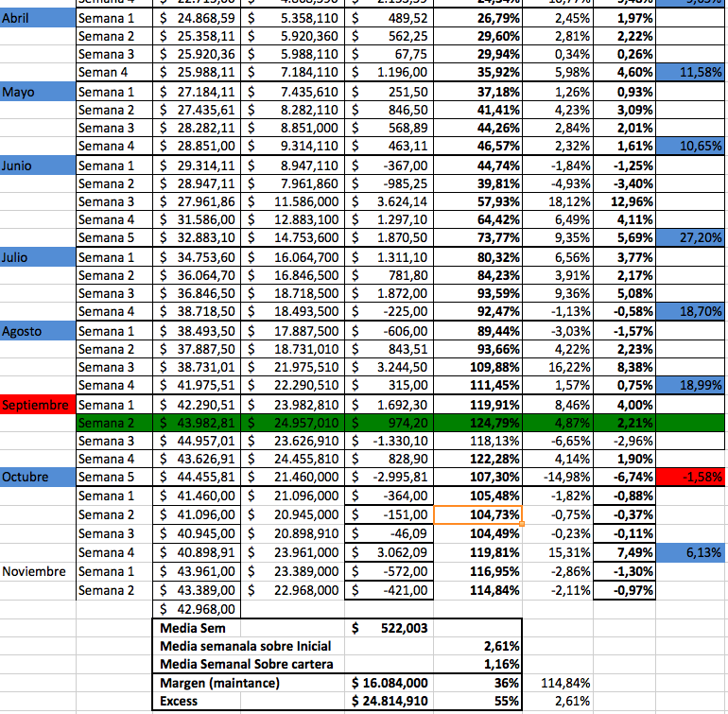Click the 57,93% cell
Viewport: 728px width, 714px height.
(477, 201)
